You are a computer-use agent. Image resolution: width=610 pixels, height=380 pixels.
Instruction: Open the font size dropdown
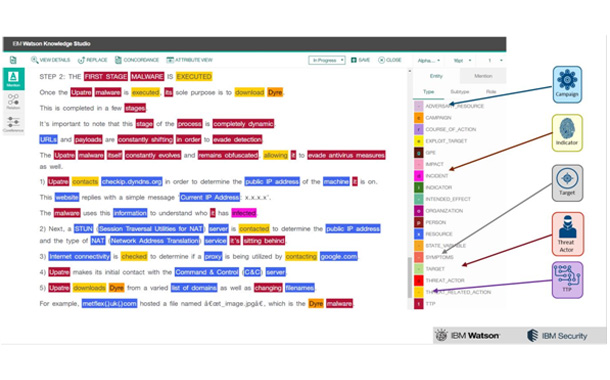click(462, 60)
